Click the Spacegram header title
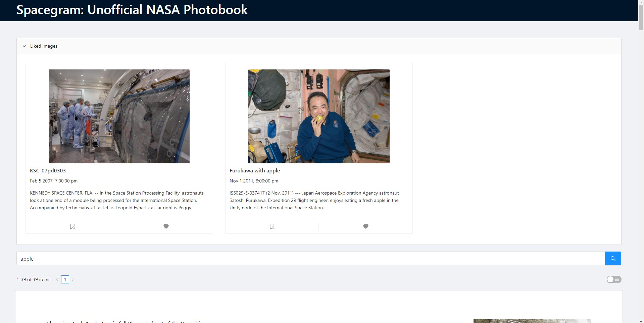This screenshot has width=644, height=323. click(132, 10)
